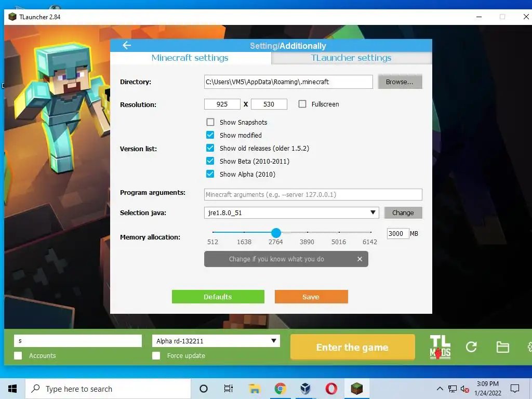Viewport: 532px width, 399px height.
Task: Click the muted volume tray icon
Action: [465, 389]
